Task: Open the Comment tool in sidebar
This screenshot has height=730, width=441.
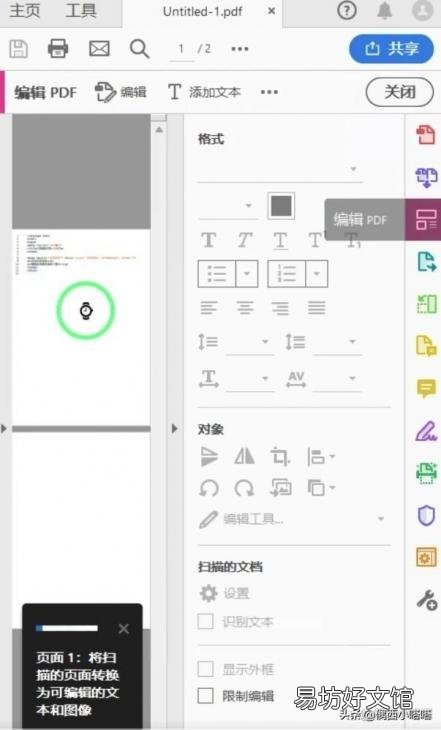Action: click(426, 388)
